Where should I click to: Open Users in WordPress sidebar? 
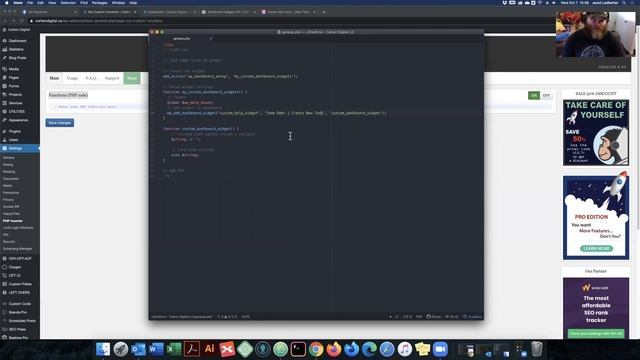[x=13, y=140]
